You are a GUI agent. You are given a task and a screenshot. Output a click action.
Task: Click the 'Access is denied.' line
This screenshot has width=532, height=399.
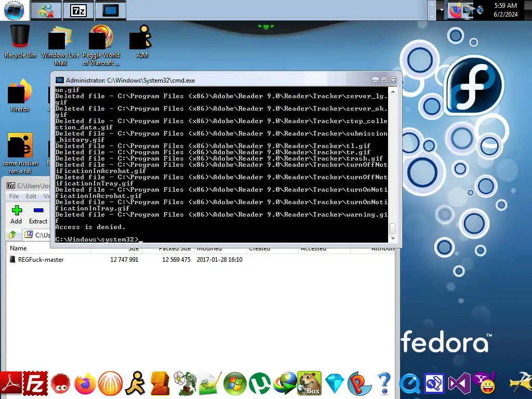click(x=90, y=227)
